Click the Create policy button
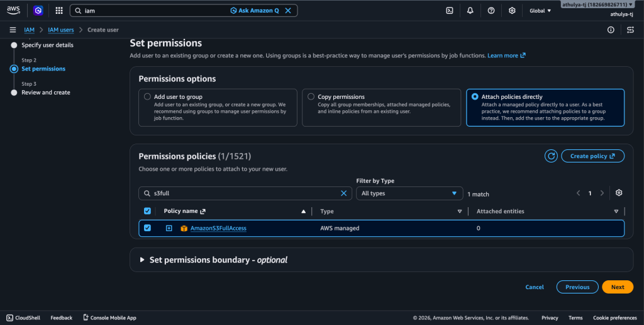644x325 pixels. (592, 156)
